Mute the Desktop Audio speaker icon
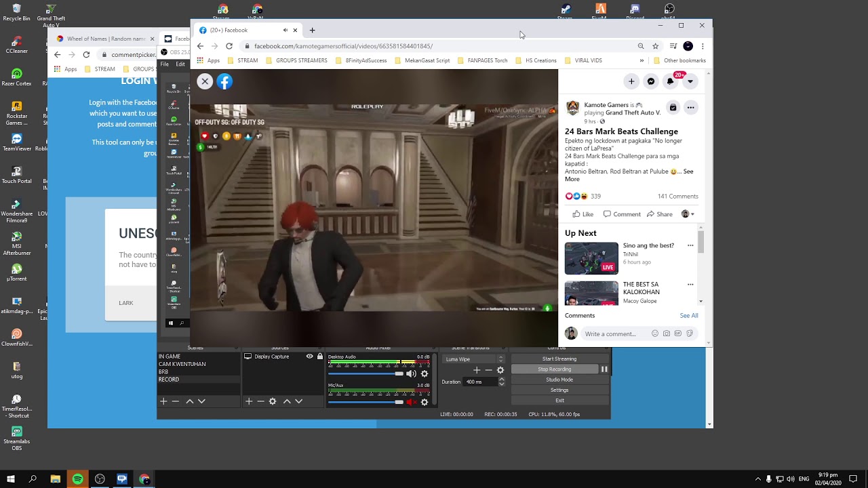 click(x=410, y=373)
